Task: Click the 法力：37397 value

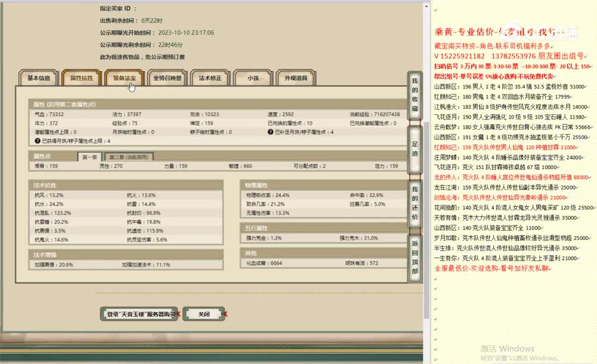Action: click(127, 114)
